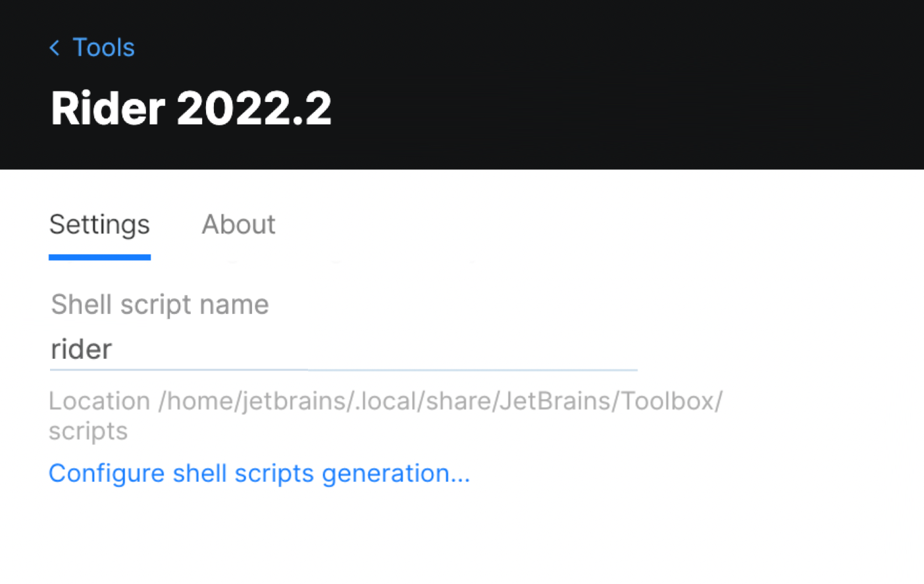924x584 pixels.
Task: Click the Shell script name label
Action: pyautogui.click(x=159, y=304)
